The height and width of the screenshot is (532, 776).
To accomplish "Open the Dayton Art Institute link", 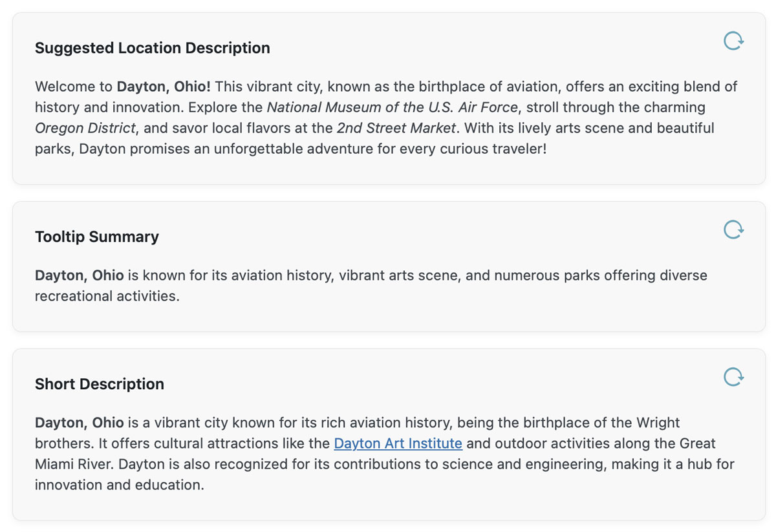I will coord(398,443).
